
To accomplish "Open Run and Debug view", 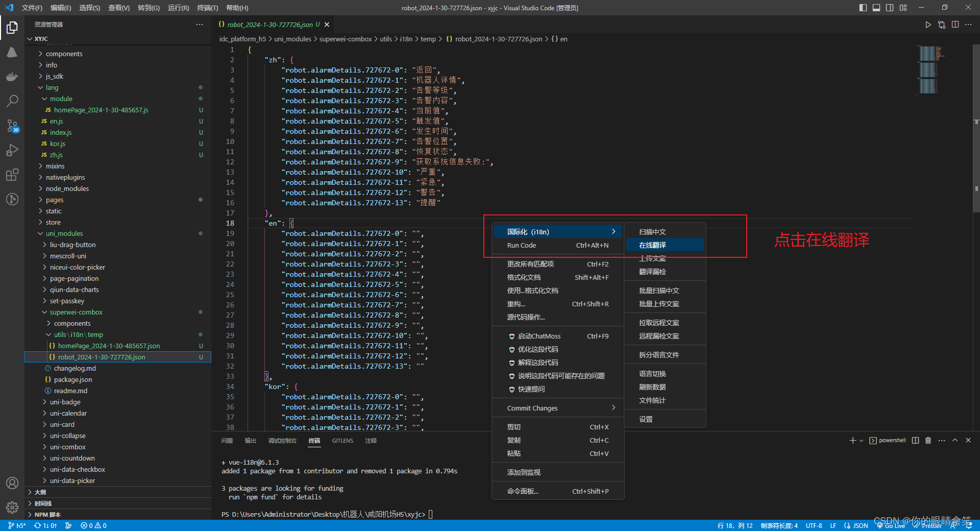I will click(12, 150).
